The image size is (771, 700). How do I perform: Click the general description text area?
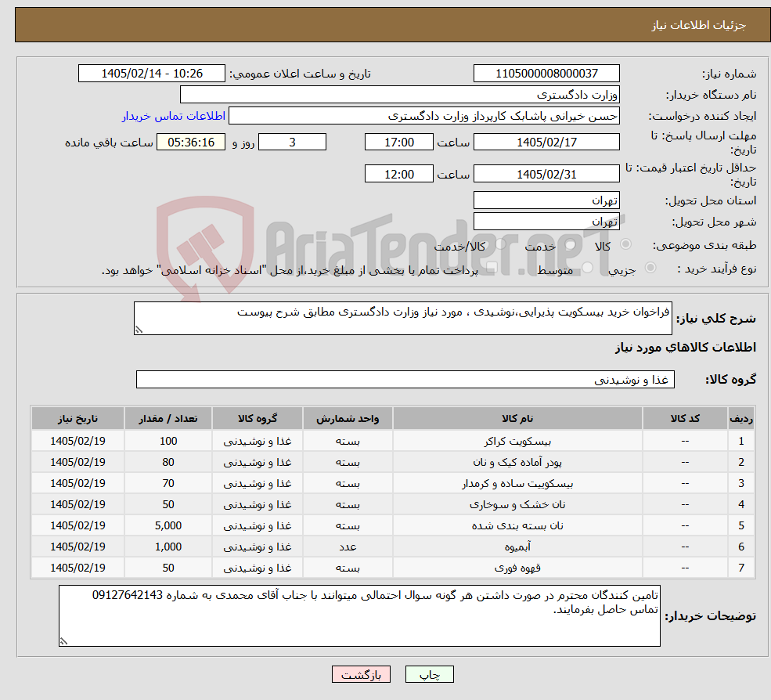[402, 318]
